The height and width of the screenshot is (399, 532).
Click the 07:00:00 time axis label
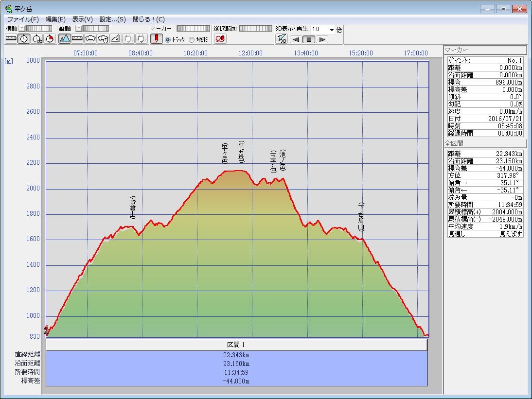point(86,53)
